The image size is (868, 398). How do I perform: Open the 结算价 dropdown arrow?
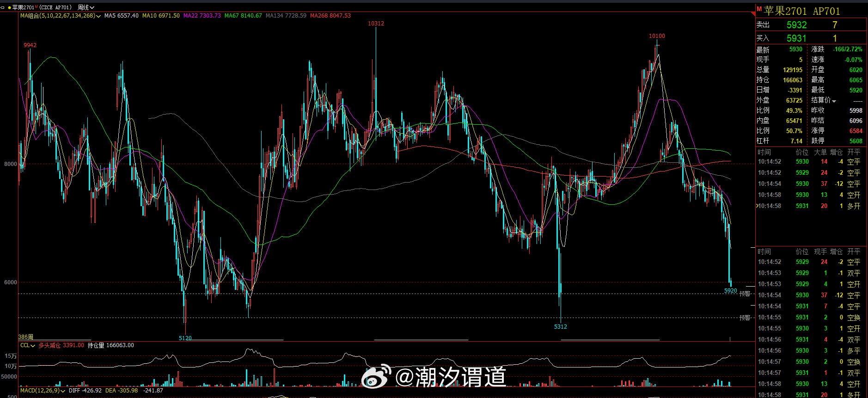pos(834,101)
